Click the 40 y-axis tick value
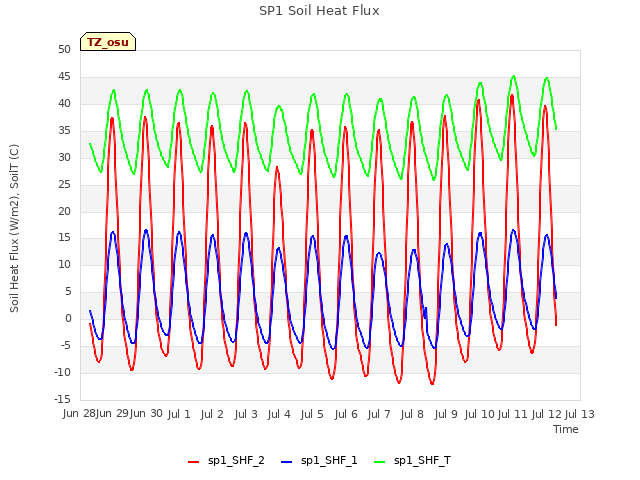 (64, 103)
